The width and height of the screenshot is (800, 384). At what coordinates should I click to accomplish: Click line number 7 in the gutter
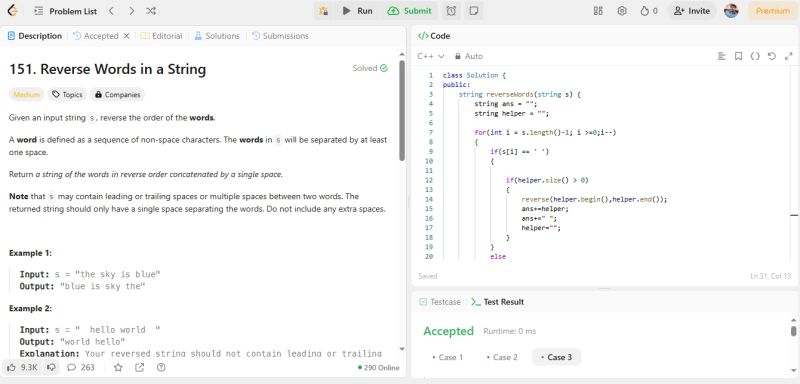(431, 133)
